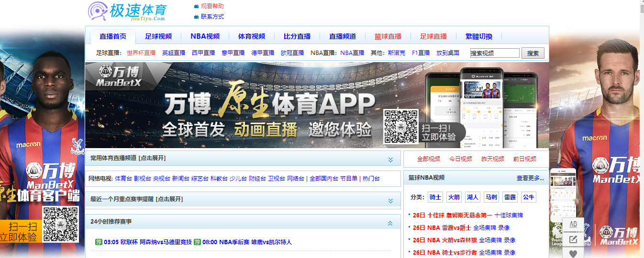Open the 观看帮助 link

(212, 6)
